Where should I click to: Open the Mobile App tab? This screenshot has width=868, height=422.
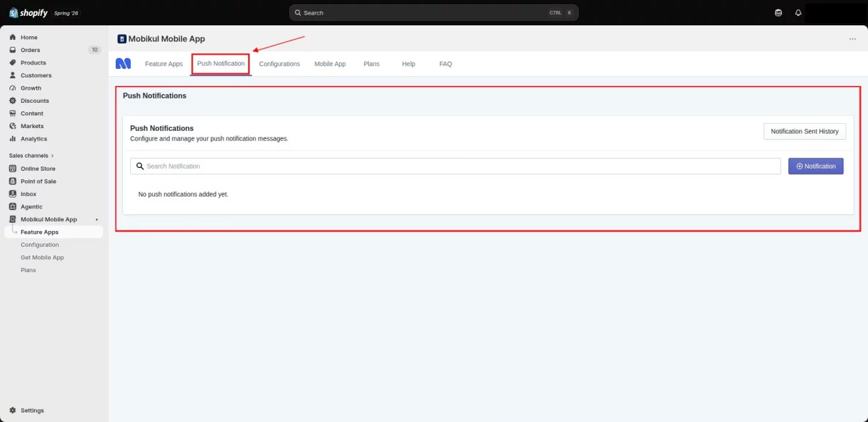point(330,64)
